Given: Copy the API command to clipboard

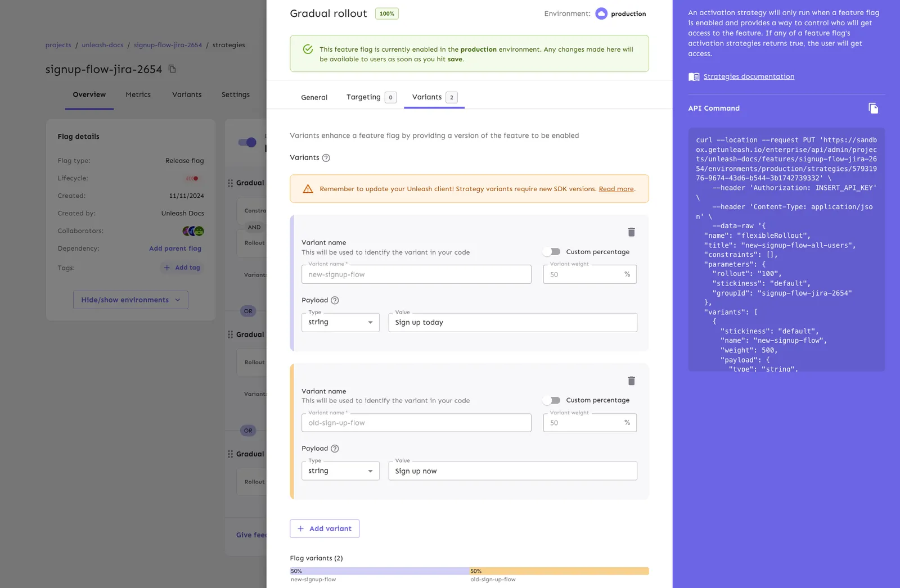Looking at the screenshot, I should (x=873, y=108).
